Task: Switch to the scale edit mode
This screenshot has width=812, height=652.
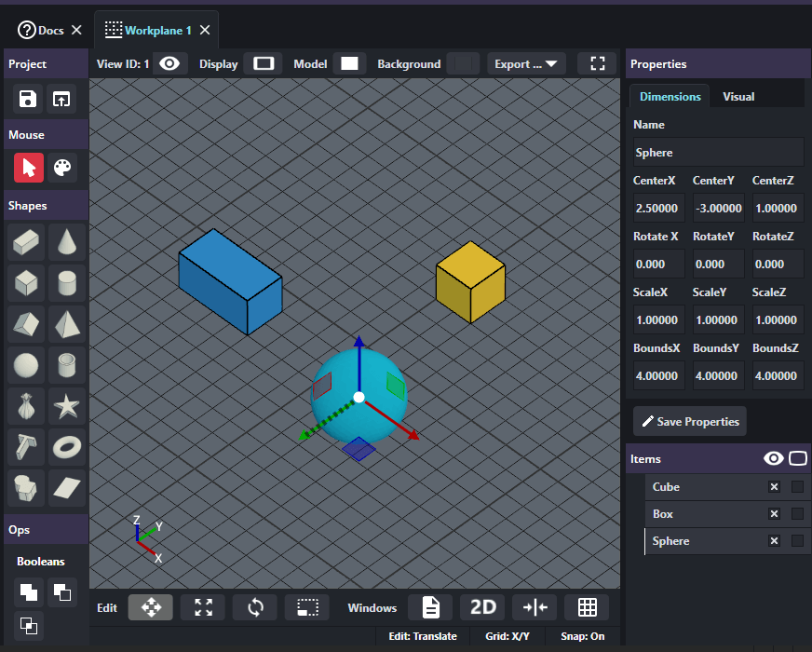Action: click(203, 607)
